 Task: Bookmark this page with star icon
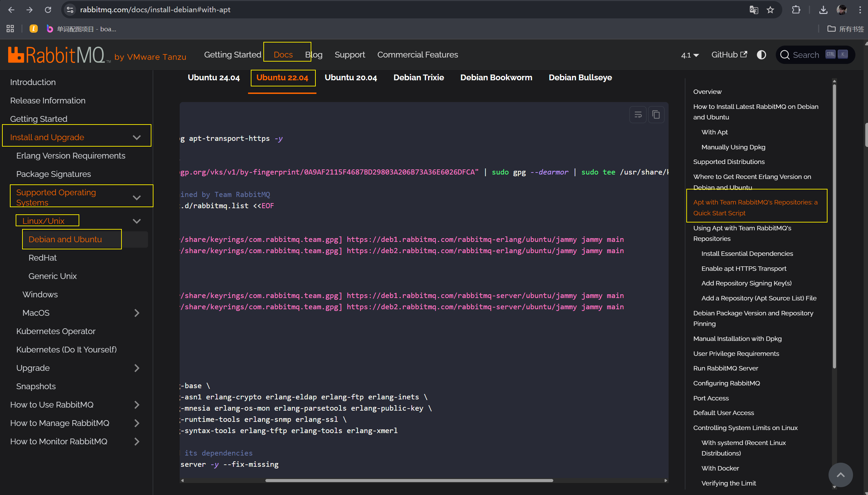point(770,10)
